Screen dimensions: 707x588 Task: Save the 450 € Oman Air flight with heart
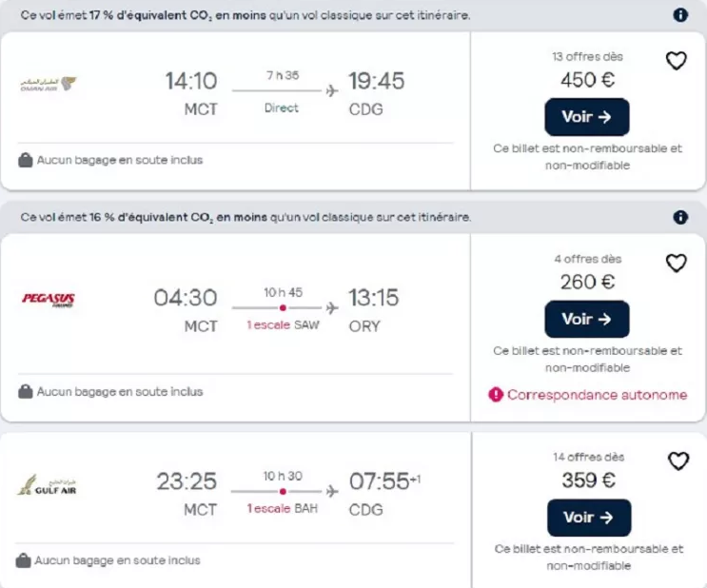tap(676, 61)
